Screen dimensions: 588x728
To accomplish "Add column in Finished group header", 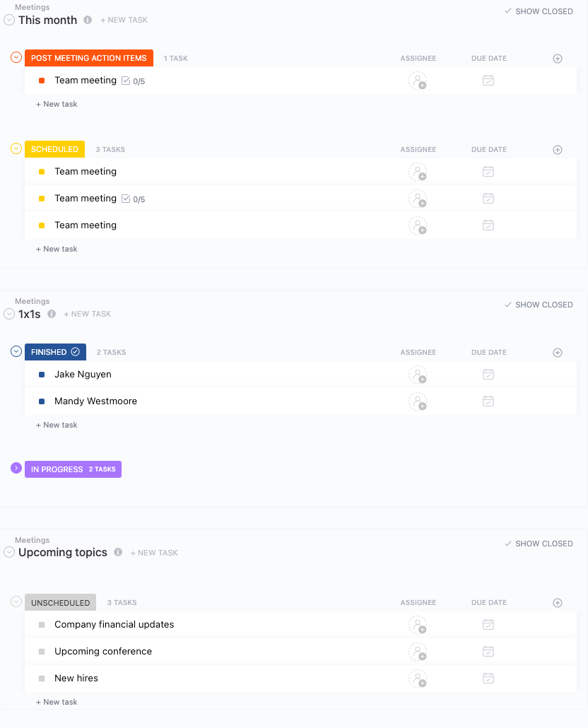I will click(x=557, y=353).
